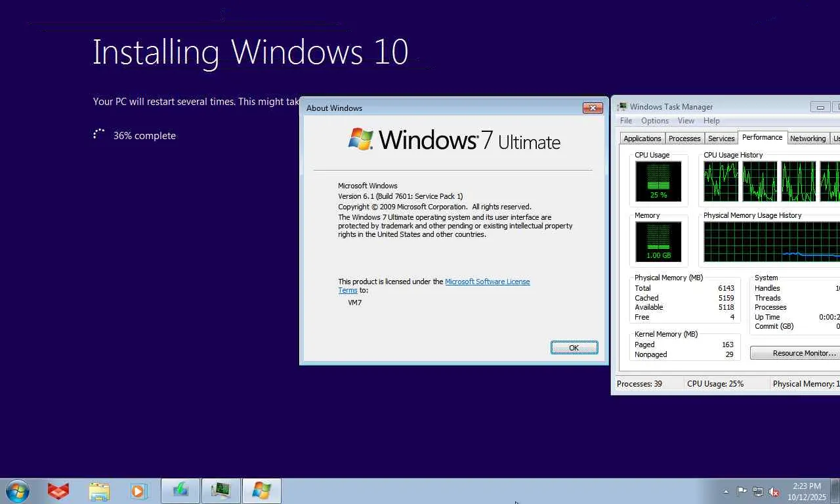Click the 'Handles' label under System
Viewport: 840px width, 504px height.
coord(767,288)
